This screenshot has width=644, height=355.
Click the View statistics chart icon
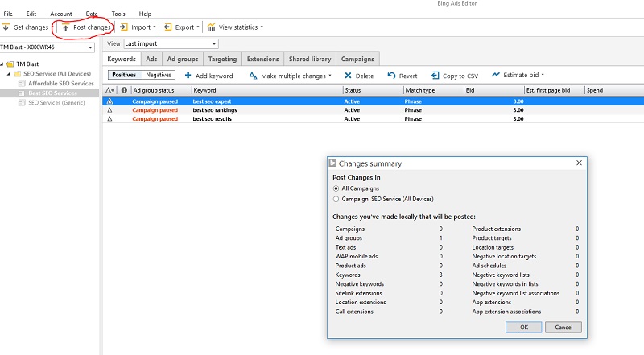pos(211,27)
